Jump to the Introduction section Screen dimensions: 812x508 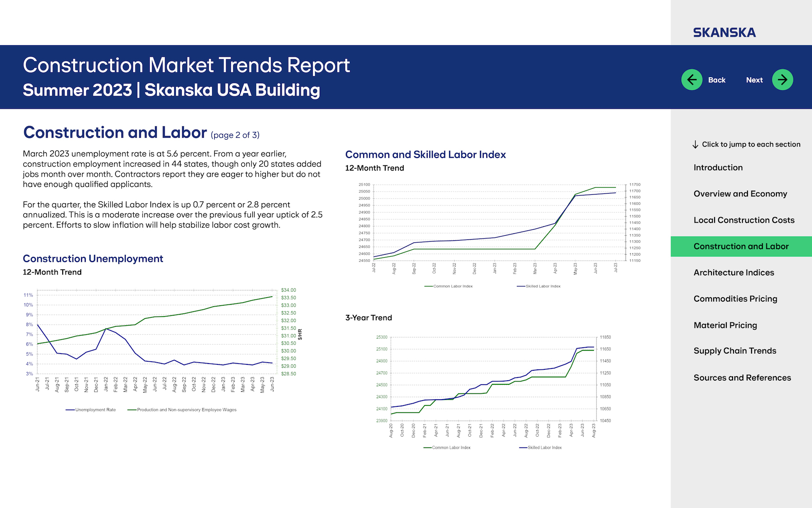718,168
